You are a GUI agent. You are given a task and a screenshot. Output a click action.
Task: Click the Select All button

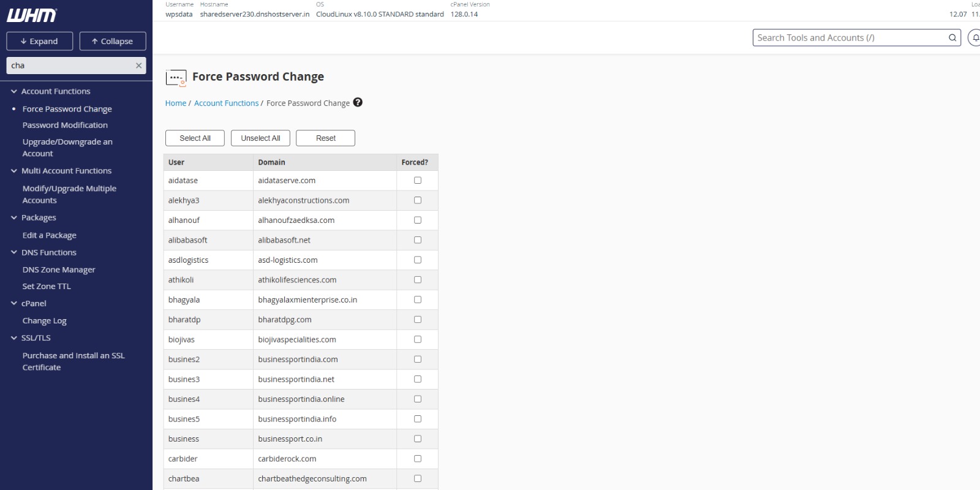(x=195, y=138)
